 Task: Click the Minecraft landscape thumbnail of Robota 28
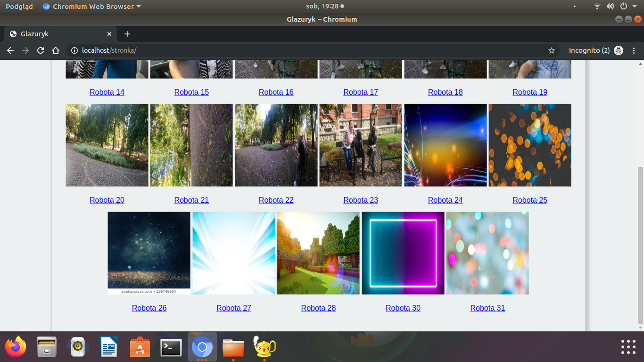pyautogui.click(x=318, y=253)
